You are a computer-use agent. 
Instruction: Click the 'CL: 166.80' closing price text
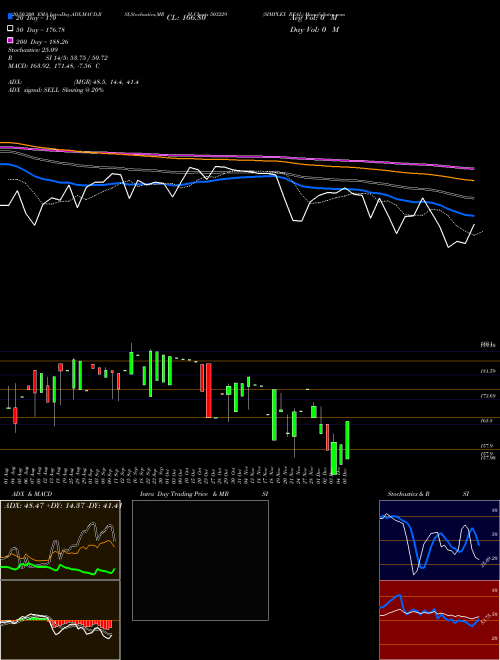[186, 18]
